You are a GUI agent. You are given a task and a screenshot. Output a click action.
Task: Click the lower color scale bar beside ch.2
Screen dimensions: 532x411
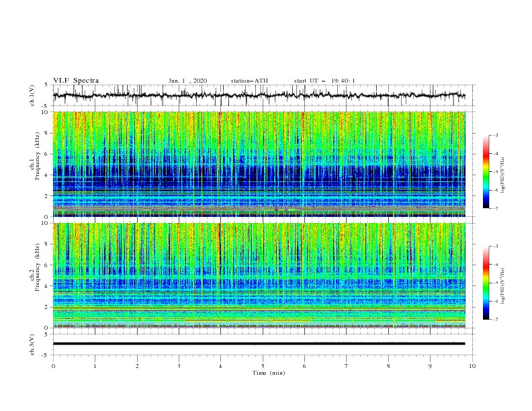pos(486,283)
